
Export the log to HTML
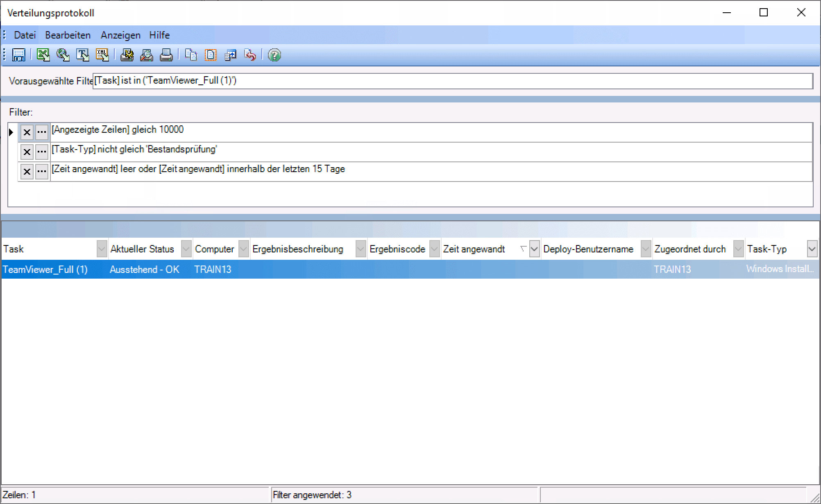tap(63, 55)
